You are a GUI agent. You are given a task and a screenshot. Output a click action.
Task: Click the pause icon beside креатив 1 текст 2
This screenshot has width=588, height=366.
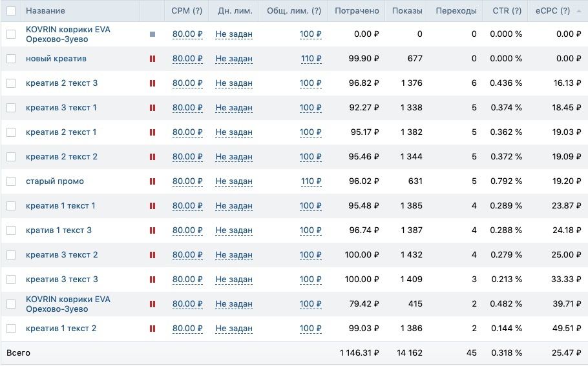coord(152,329)
